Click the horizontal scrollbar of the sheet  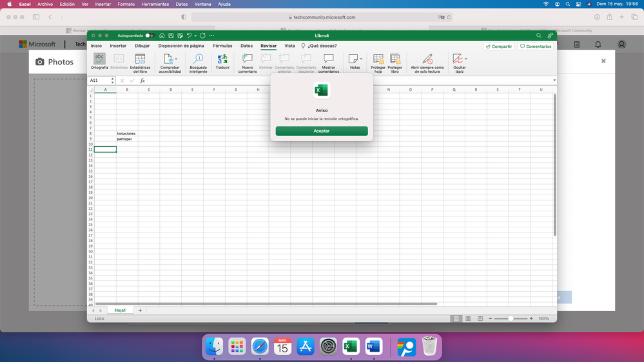(266, 304)
